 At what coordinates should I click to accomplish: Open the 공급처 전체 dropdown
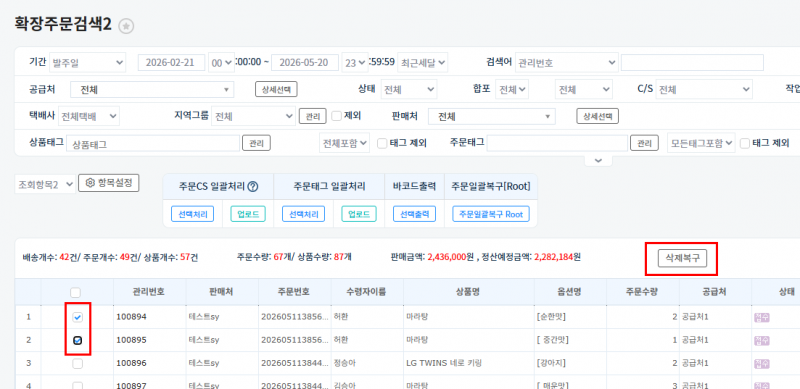pyautogui.click(x=152, y=90)
